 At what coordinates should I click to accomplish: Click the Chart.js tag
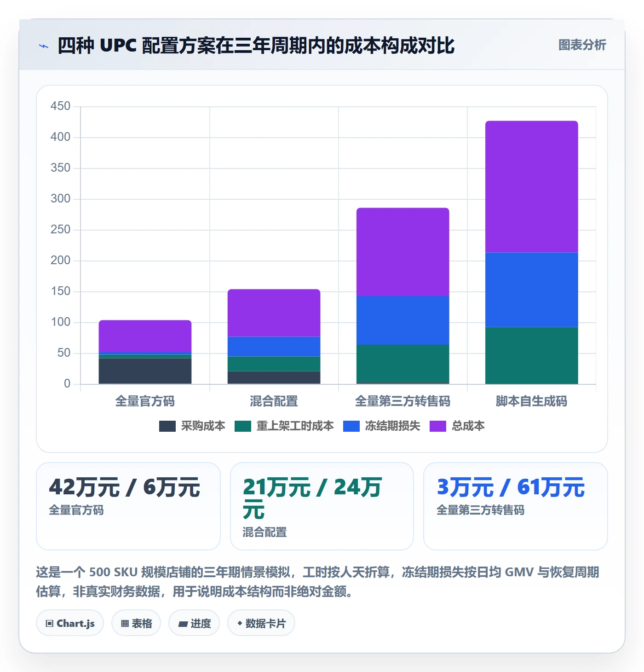tap(70, 623)
